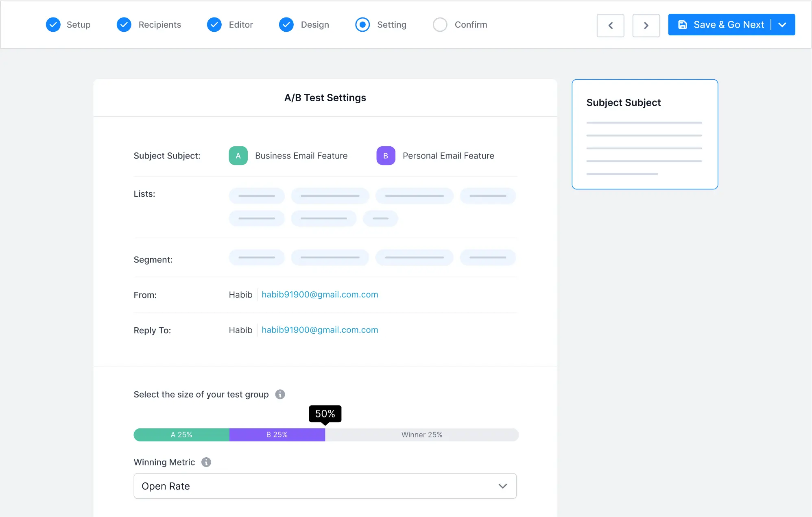The width and height of the screenshot is (812, 517).
Task: Select the Subject Subject preview card
Action: (645, 134)
